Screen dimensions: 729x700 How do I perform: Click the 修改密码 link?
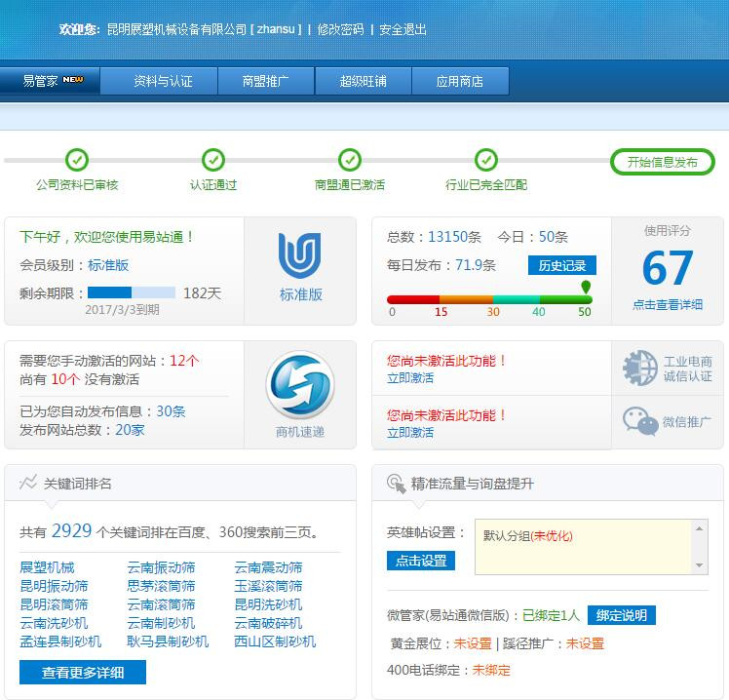[340, 29]
